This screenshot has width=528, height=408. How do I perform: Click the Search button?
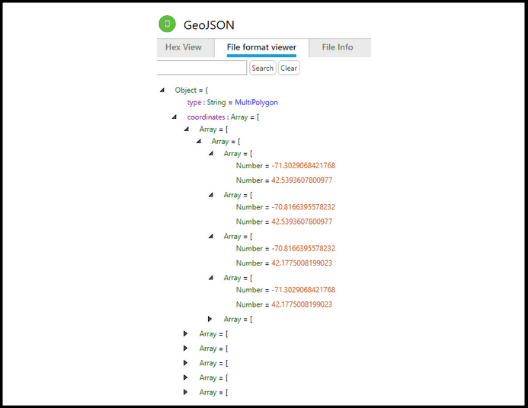[262, 68]
